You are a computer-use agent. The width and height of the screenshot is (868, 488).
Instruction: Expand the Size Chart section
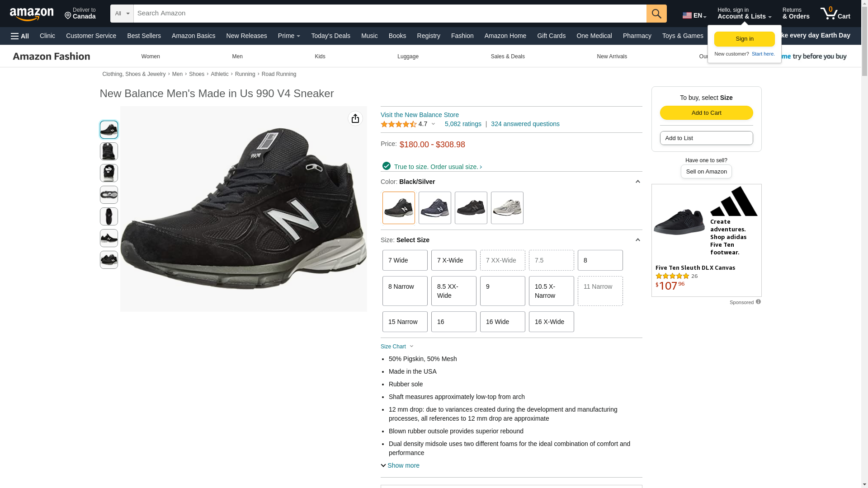click(397, 347)
